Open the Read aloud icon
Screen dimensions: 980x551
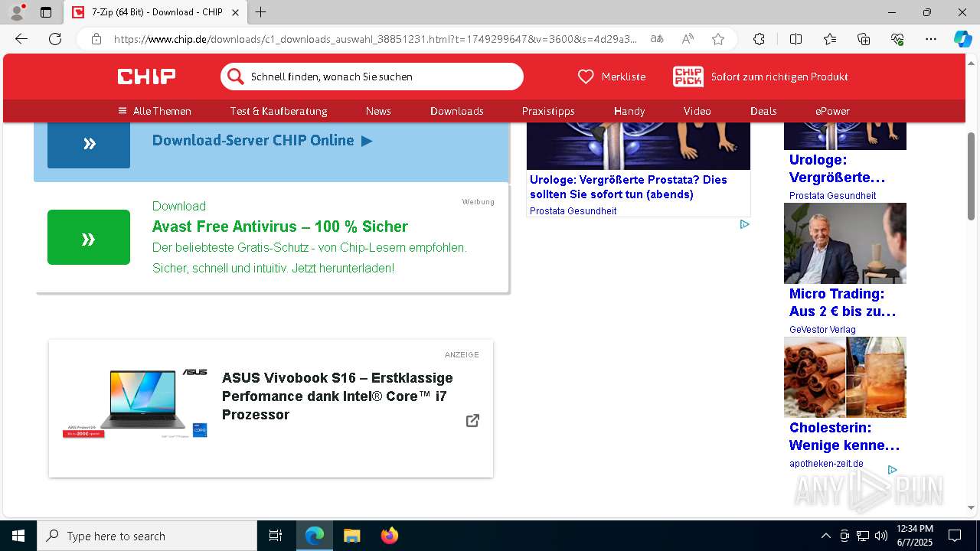(688, 39)
